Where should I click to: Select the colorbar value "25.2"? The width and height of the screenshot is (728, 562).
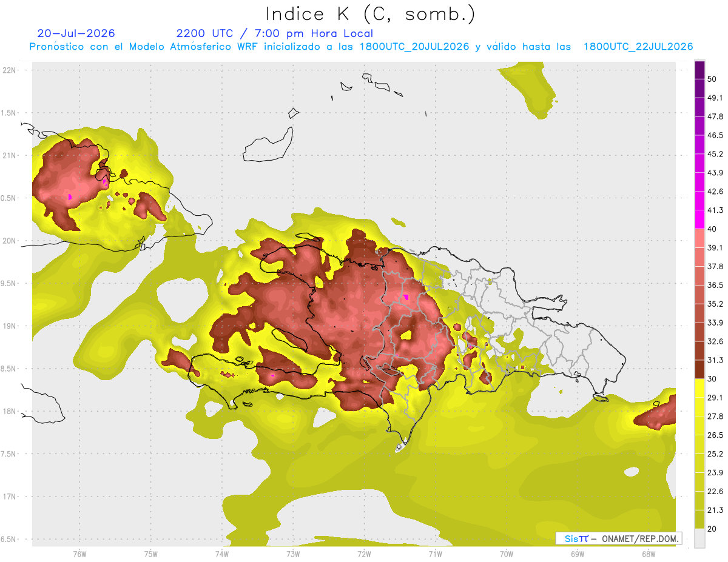coord(715,453)
